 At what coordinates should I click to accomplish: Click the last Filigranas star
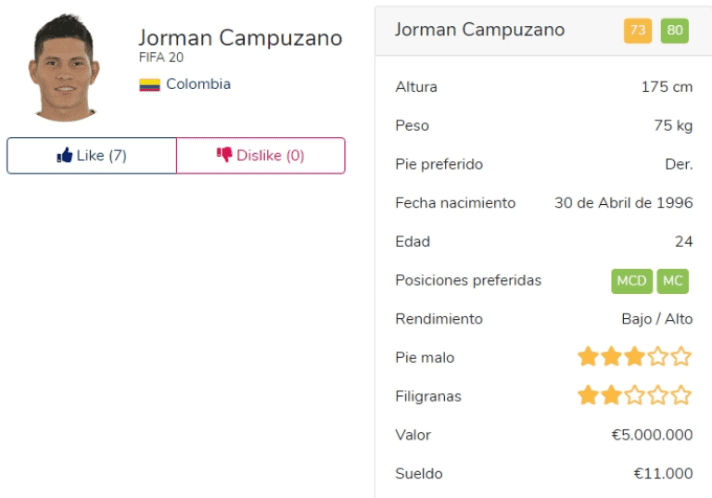coord(681,395)
